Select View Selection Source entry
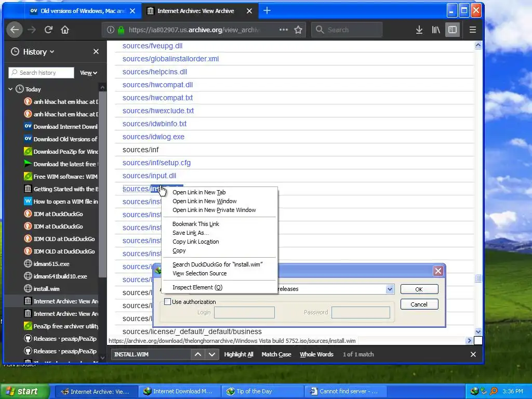This screenshot has height=399, width=532. (x=199, y=273)
